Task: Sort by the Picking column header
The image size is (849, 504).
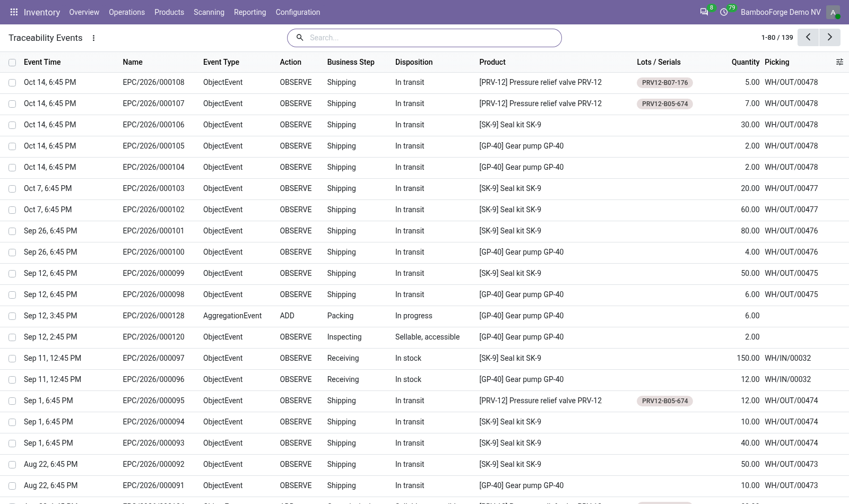Action: [x=777, y=62]
